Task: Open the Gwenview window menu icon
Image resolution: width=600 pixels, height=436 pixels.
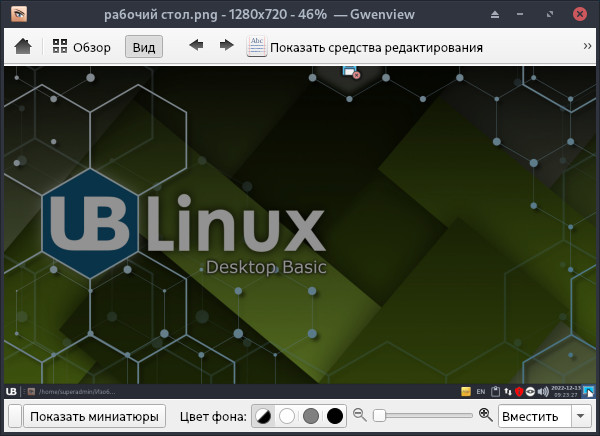Action: point(19,14)
